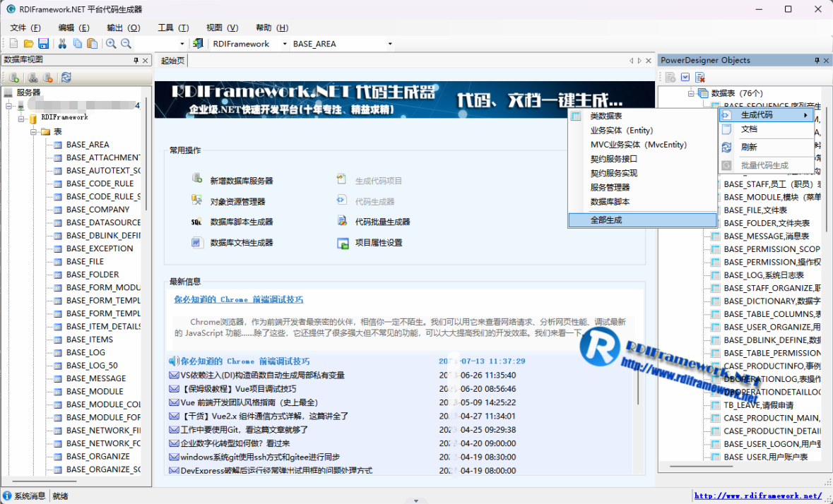Screen dimensions: 833x504
Task: Open the 工具 (T) menu
Action: point(172,28)
